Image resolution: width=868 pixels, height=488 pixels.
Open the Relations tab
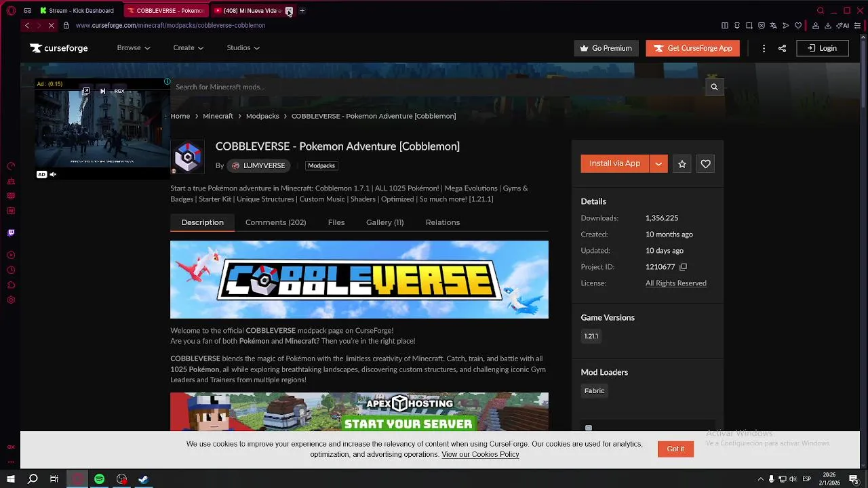click(x=443, y=222)
